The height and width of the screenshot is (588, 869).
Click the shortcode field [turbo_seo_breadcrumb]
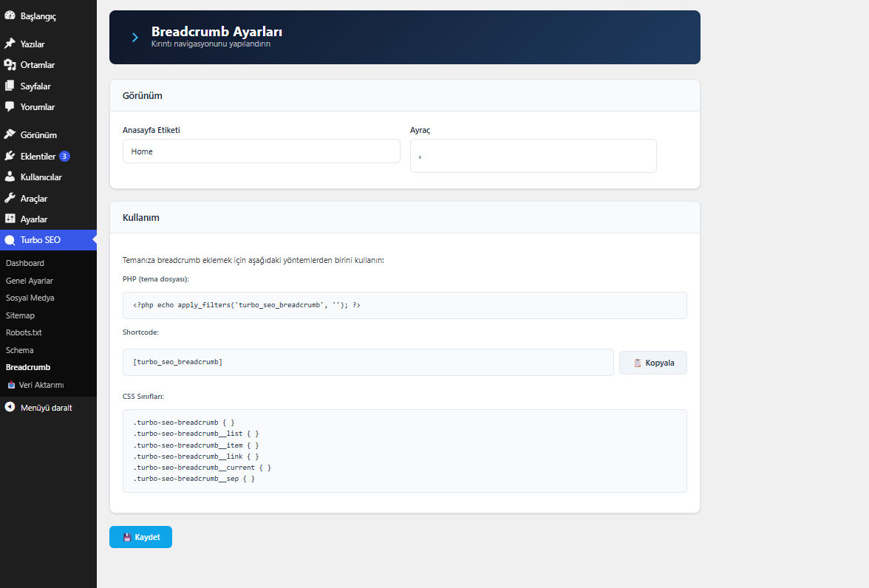click(368, 363)
